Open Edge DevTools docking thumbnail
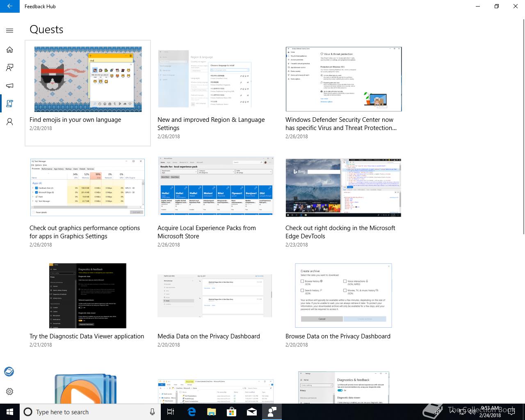Image resolution: width=525 pixels, height=420 pixels. (343, 188)
